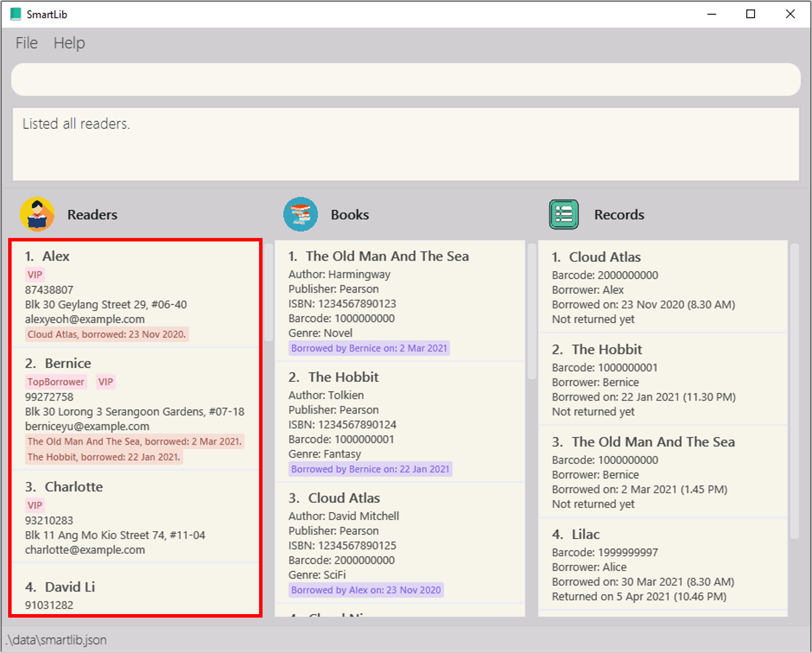Screen dimensions: 812x653
Task: Click phone number 91031282
Action: click(49, 605)
